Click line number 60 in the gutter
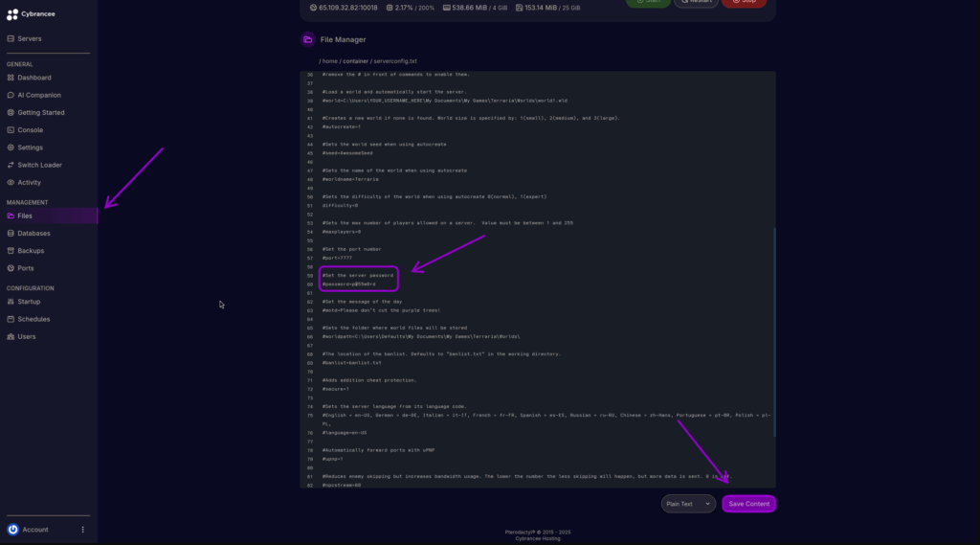This screenshot has width=980, height=545. (x=310, y=284)
